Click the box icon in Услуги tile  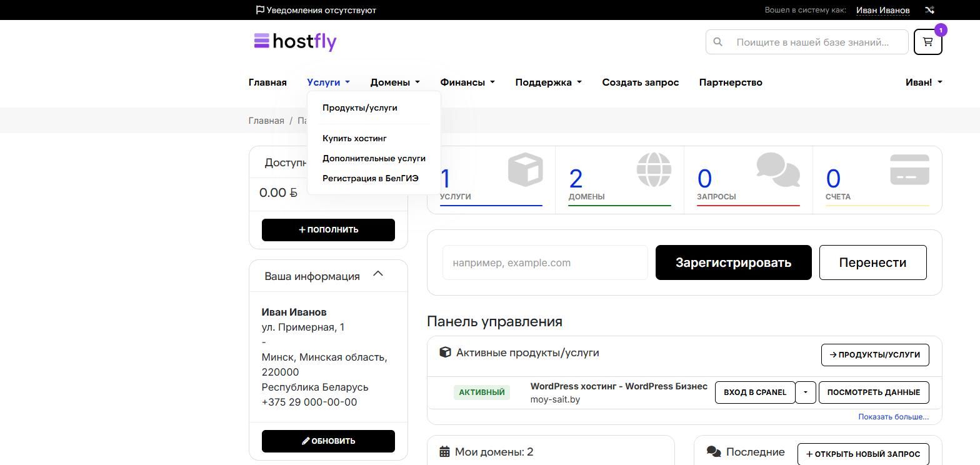point(526,169)
